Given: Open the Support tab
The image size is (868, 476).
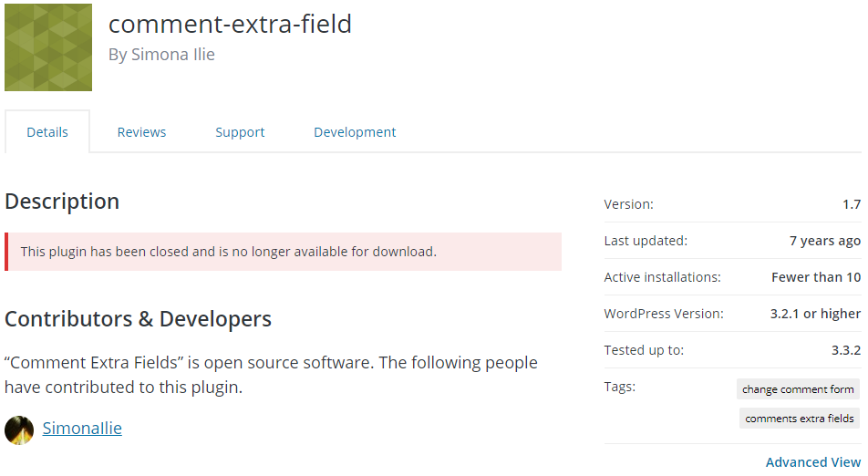Looking at the screenshot, I should pos(240,132).
